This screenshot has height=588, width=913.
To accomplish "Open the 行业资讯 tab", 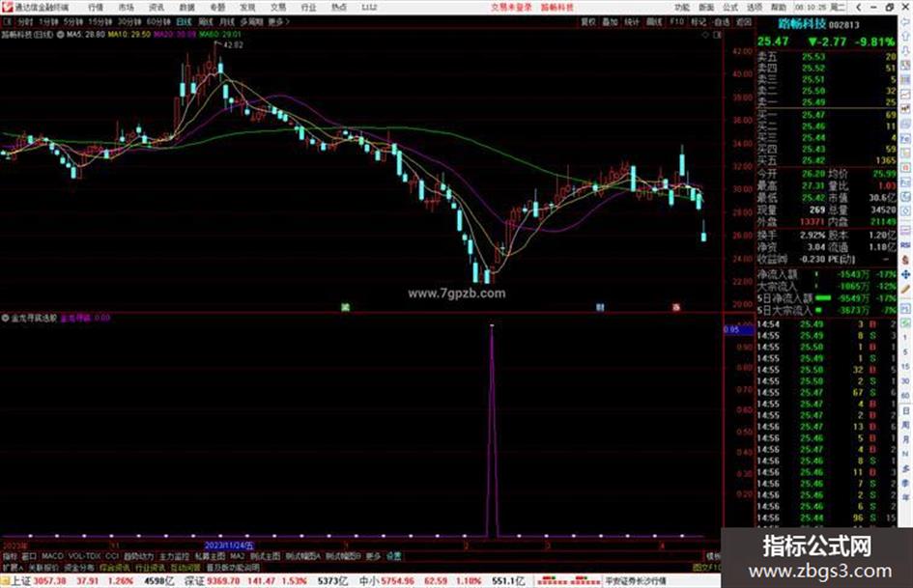I will (x=150, y=567).
